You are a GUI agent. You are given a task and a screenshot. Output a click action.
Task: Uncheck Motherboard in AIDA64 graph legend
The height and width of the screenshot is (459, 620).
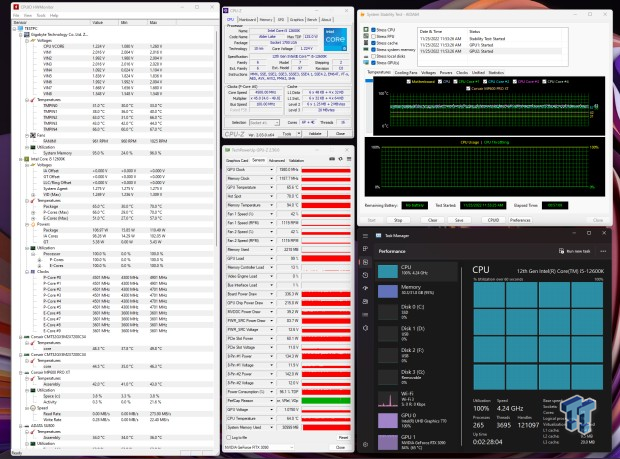tap(409, 81)
